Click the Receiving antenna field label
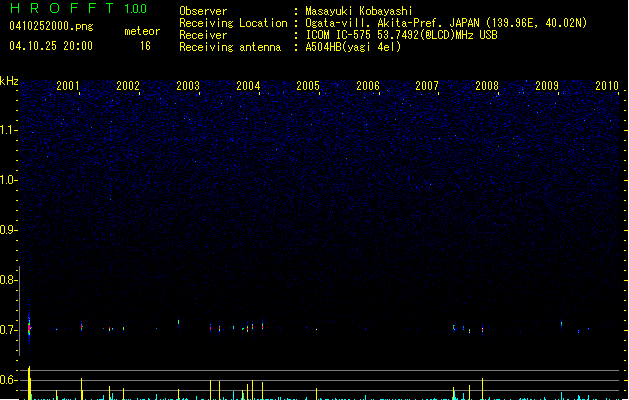This screenshot has width=629, height=400. pos(230,47)
